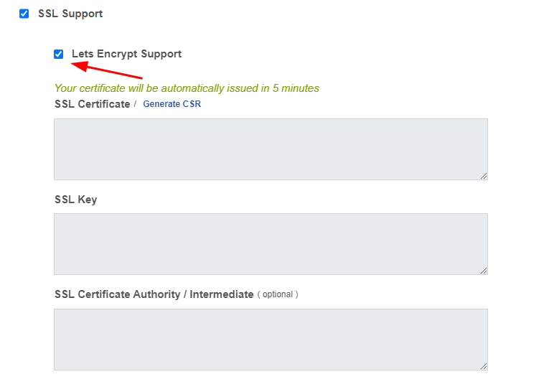534x392 pixels.
Task: Click the SSL Key box resize handle
Action: point(484,271)
